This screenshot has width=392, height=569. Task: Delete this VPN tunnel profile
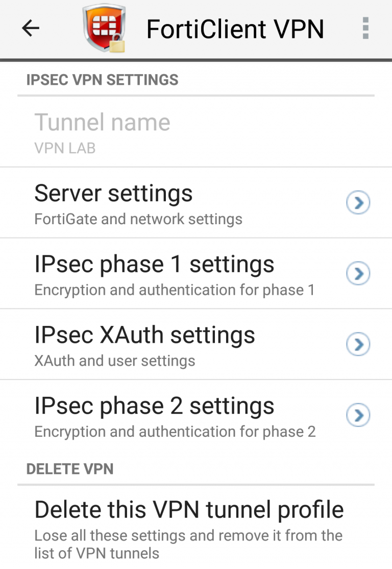click(189, 509)
